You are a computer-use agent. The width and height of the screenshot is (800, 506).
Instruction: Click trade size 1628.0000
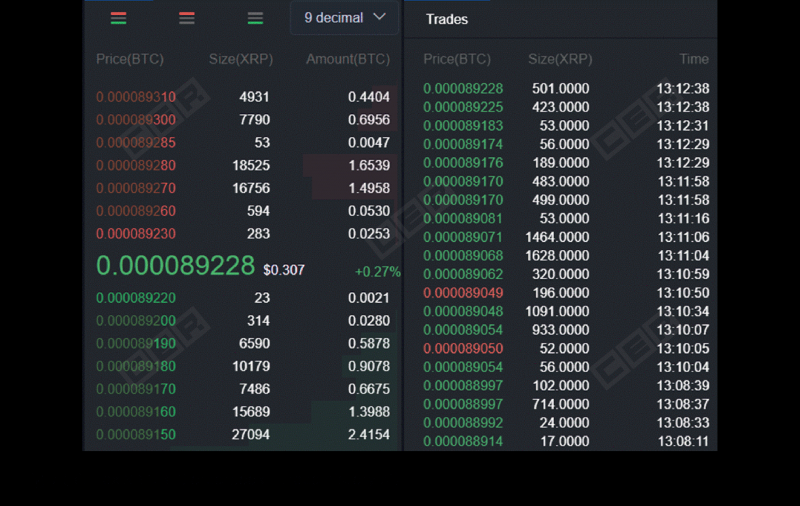point(557,256)
